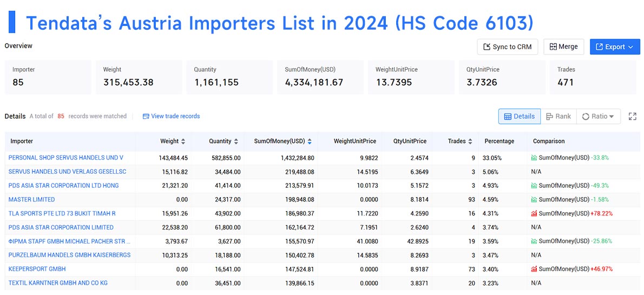Click the Merge icon

[x=553, y=47]
